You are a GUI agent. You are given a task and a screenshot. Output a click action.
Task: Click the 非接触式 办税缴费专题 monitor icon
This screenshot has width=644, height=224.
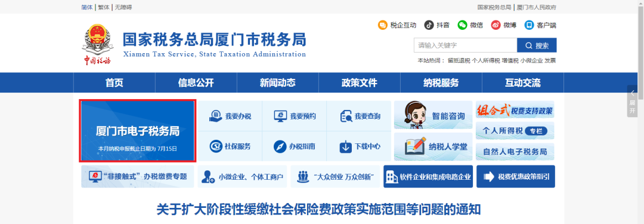click(95, 177)
